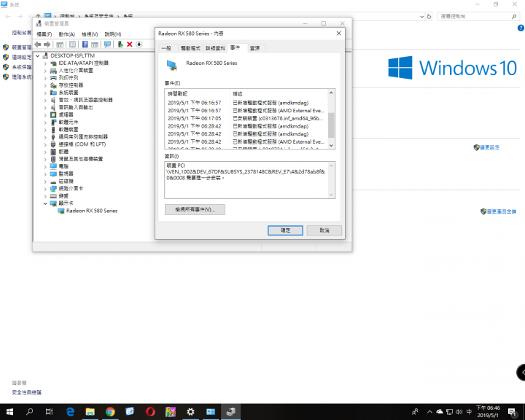Screen dimensions: 525x420
Task: Open the notification center icon
Action: 512,412
